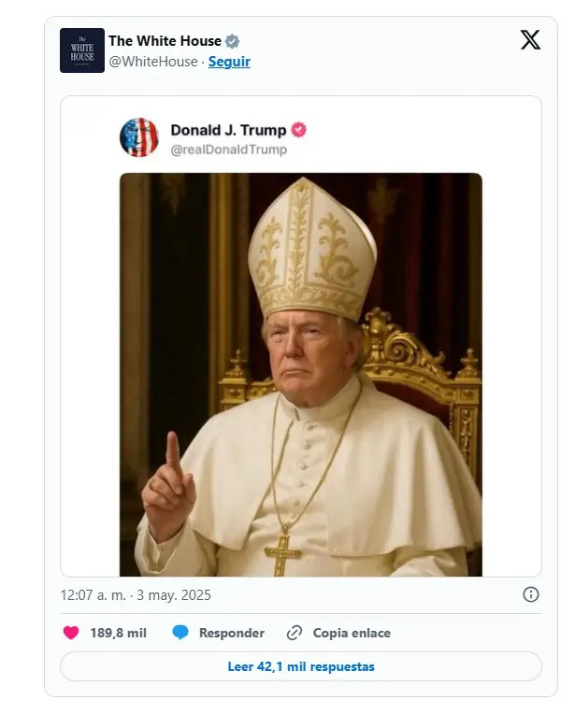
Task: Open the X logo link
Action: point(530,40)
